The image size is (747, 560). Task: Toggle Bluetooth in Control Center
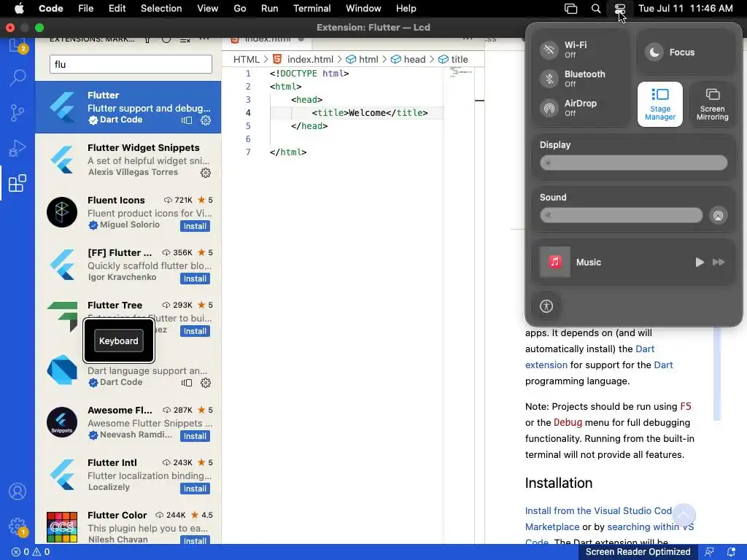coord(549,79)
